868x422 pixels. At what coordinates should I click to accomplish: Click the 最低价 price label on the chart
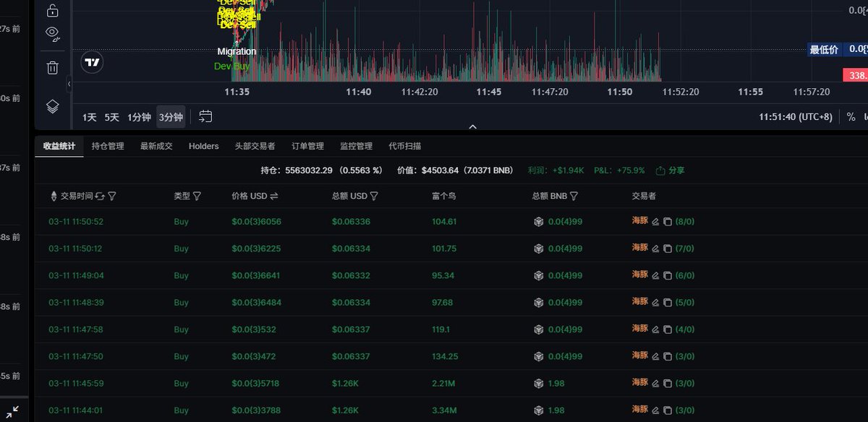(824, 49)
